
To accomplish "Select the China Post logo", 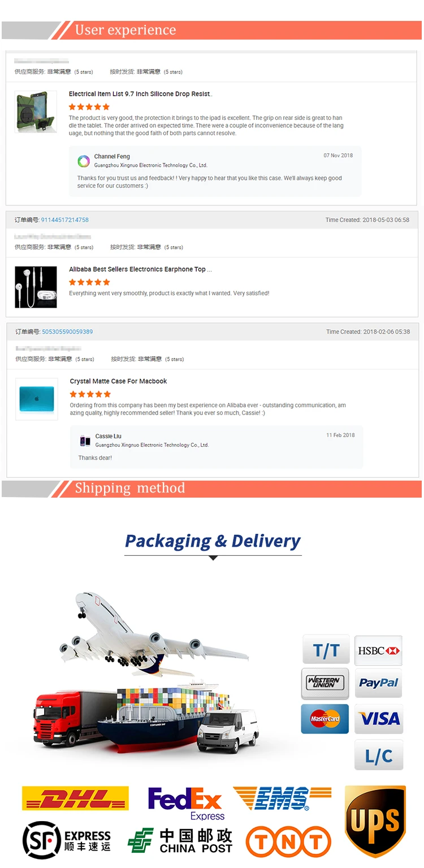I will (x=180, y=841).
